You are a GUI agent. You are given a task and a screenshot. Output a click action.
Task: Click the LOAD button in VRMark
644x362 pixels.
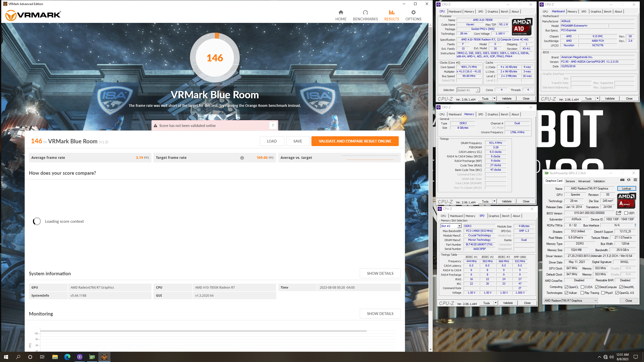click(272, 141)
